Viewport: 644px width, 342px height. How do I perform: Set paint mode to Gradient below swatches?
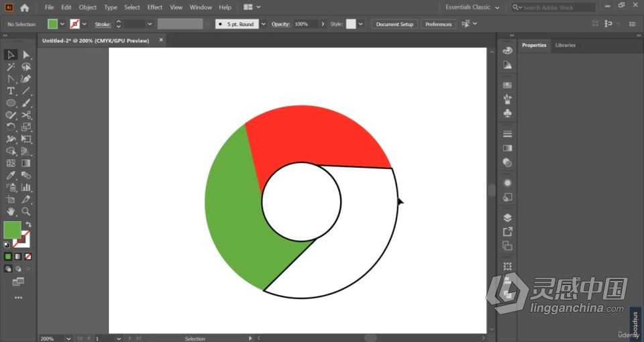coord(18,257)
